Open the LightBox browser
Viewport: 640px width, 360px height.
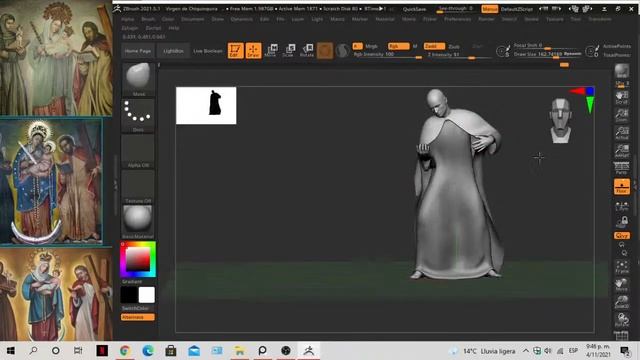[x=173, y=51]
